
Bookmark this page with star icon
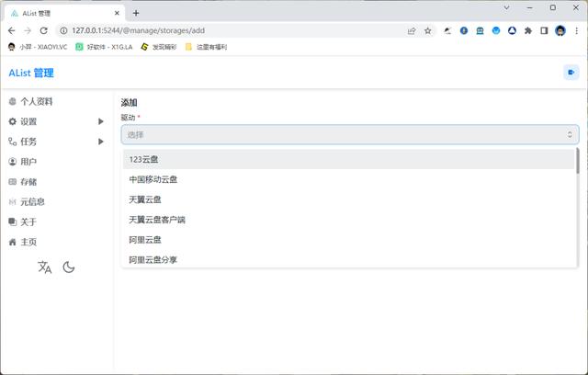427,30
